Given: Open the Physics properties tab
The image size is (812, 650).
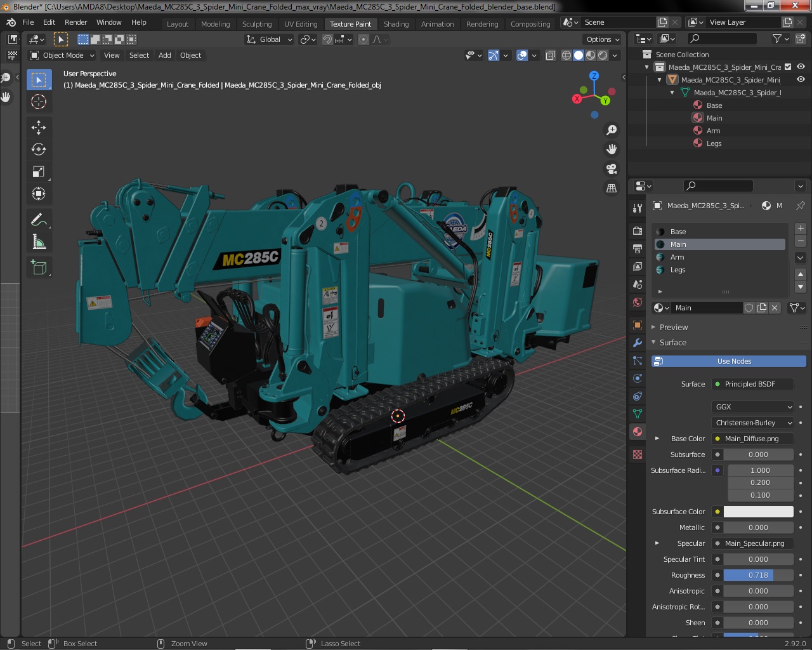Looking at the screenshot, I should click(x=638, y=378).
